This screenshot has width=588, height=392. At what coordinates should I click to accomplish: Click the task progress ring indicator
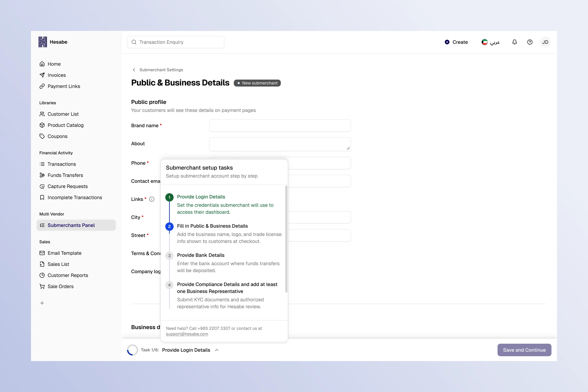click(x=132, y=350)
